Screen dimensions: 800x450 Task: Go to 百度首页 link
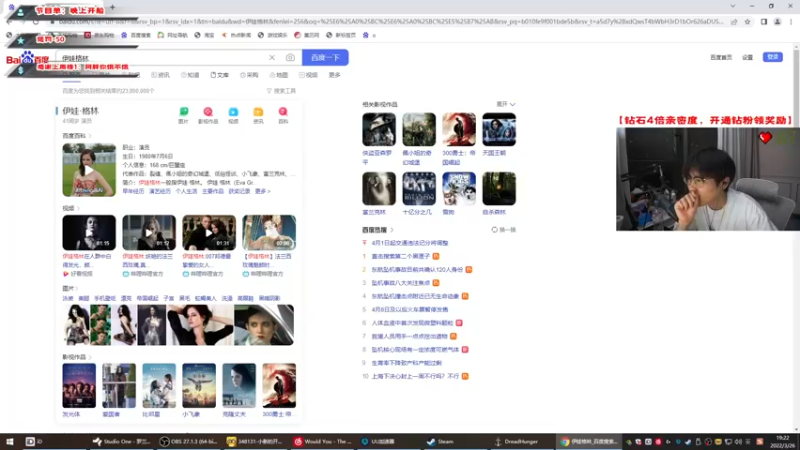pos(721,58)
